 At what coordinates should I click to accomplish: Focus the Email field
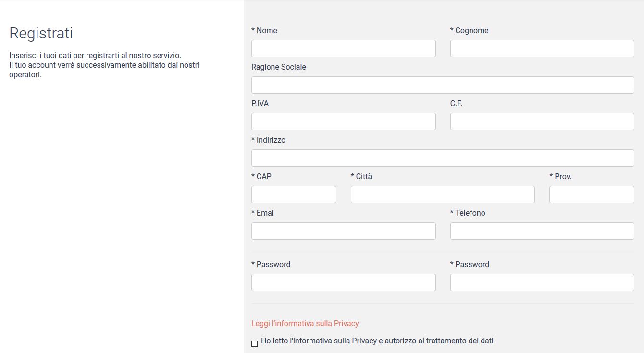click(343, 231)
